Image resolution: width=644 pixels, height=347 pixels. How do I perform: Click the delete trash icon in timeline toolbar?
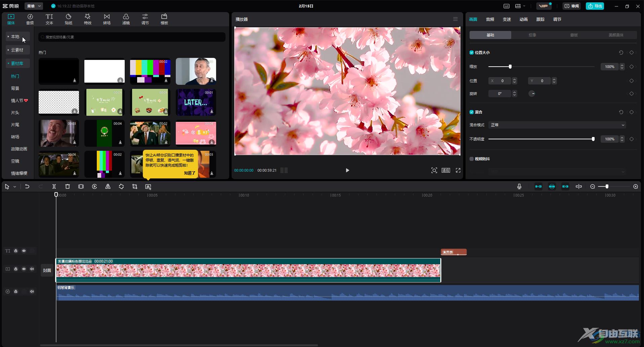tap(68, 186)
